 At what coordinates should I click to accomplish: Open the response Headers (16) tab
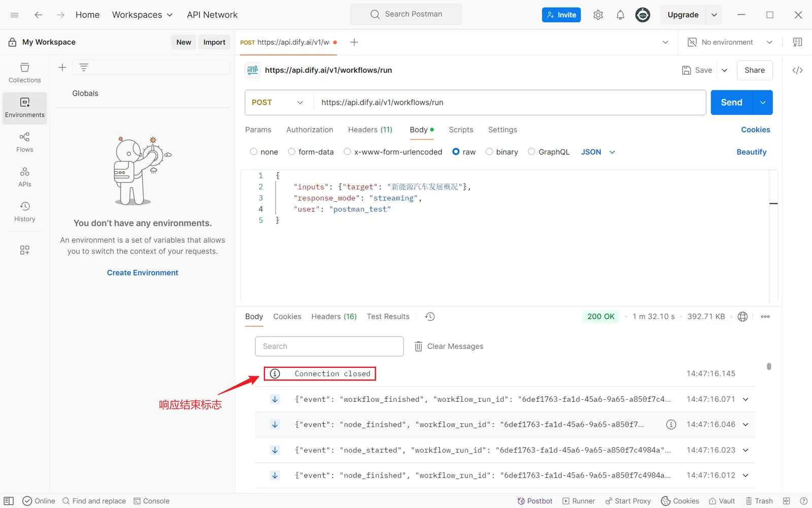tap(334, 316)
